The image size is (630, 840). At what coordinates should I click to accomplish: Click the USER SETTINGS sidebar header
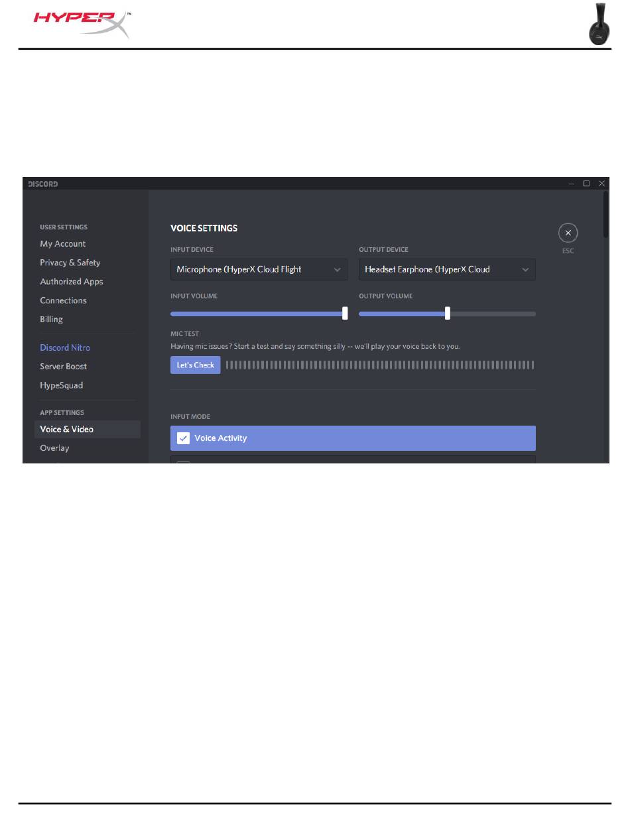pyautogui.click(x=64, y=227)
